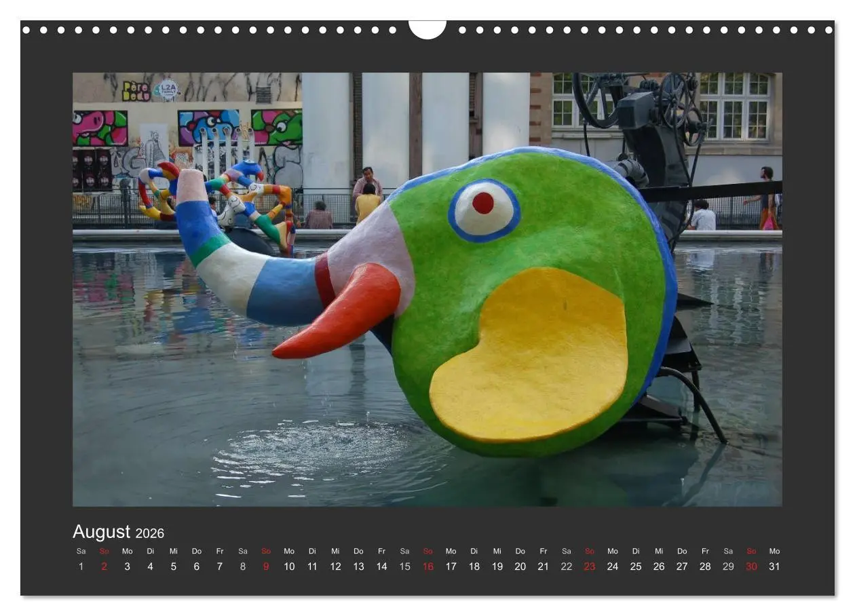Select date 31 at row end
The image size is (855, 616).
(774, 566)
